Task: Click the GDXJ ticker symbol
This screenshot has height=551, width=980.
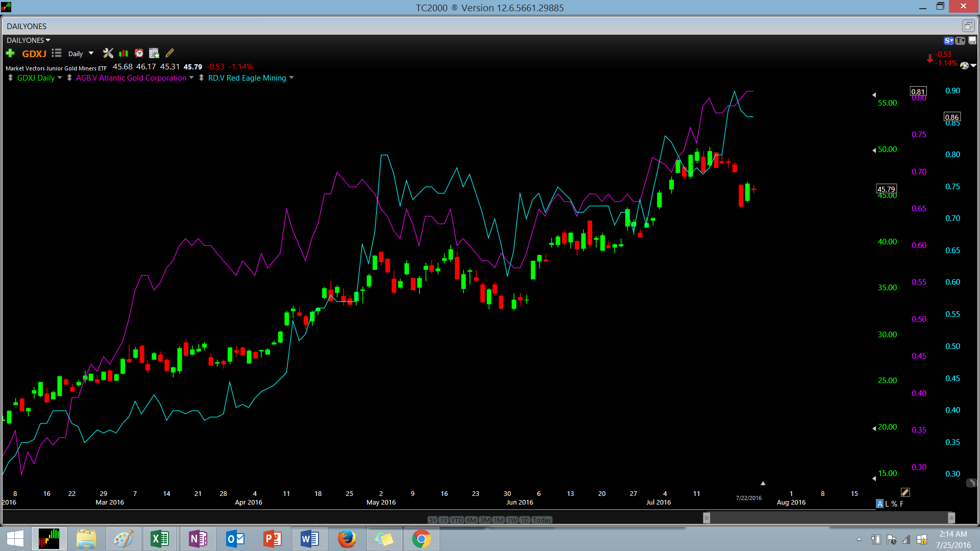Action: (34, 54)
